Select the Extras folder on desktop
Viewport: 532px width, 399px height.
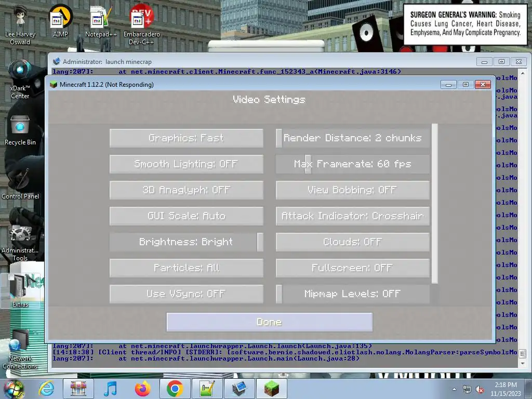(20, 291)
